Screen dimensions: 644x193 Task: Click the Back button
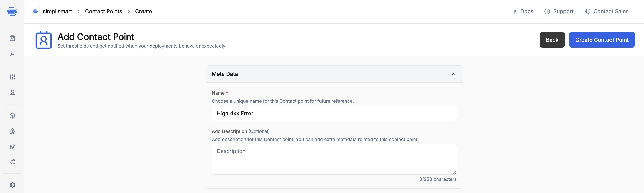(552, 40)
